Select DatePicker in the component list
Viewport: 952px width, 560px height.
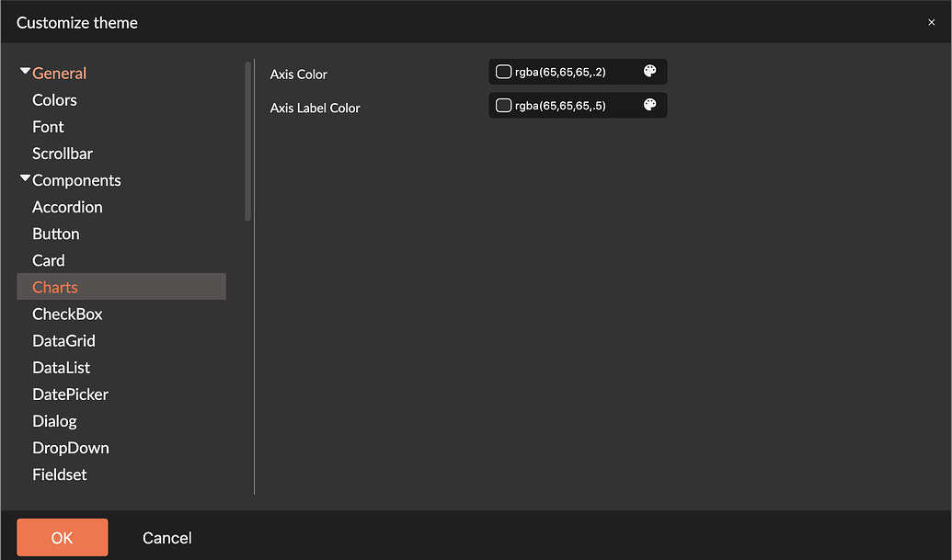[70, 394]
